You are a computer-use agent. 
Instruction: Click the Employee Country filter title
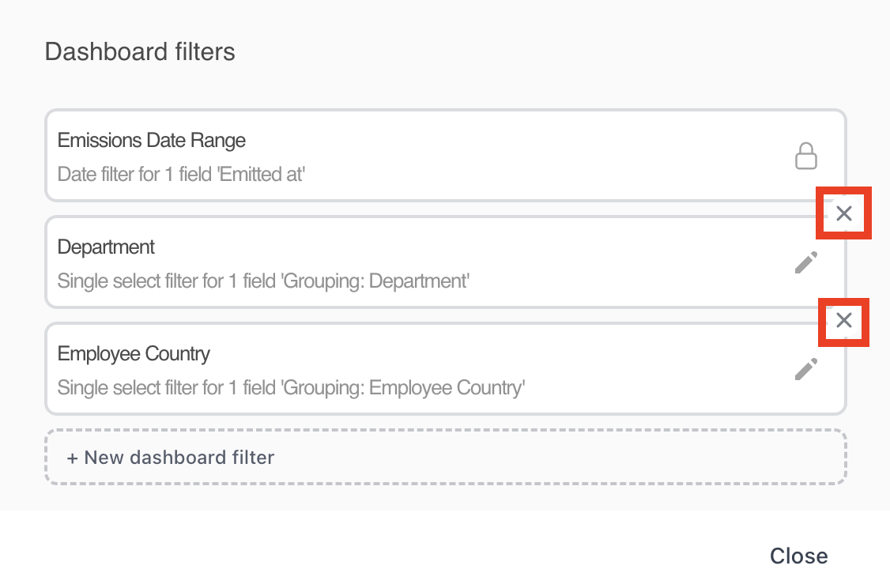(x=134, y=353)
